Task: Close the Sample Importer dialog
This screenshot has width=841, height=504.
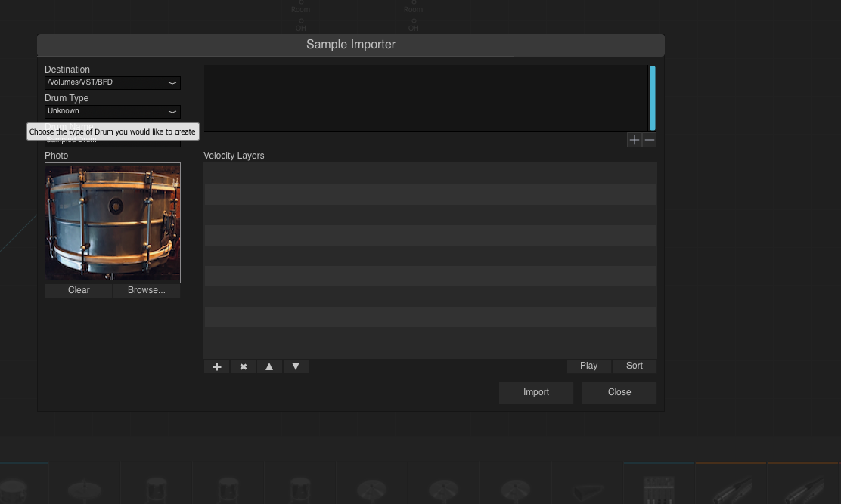Action: [x=619, y=393]
